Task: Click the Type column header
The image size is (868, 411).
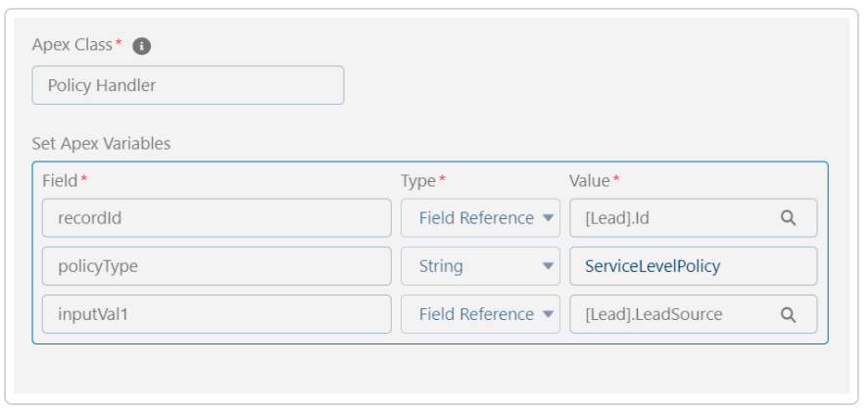Action: [418, 180]
